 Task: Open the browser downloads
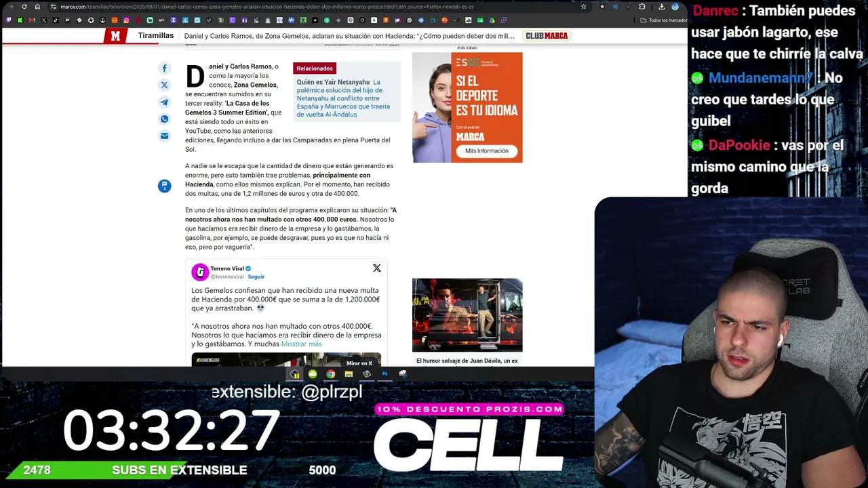pos(661,7)
